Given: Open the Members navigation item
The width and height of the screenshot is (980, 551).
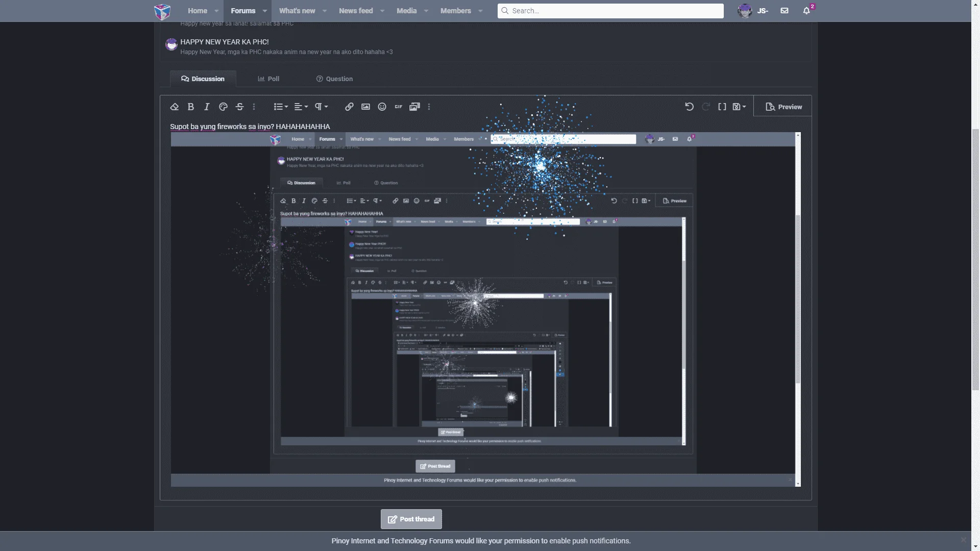Looking at the screenshot, I should pyautogui.click(x=456, y=11).
